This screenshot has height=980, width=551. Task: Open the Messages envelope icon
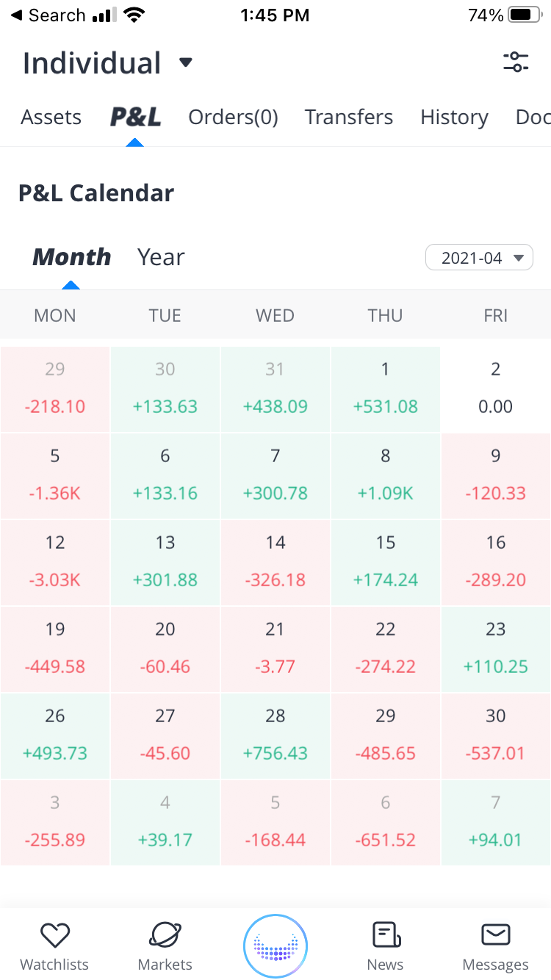[x=496, y=935]
